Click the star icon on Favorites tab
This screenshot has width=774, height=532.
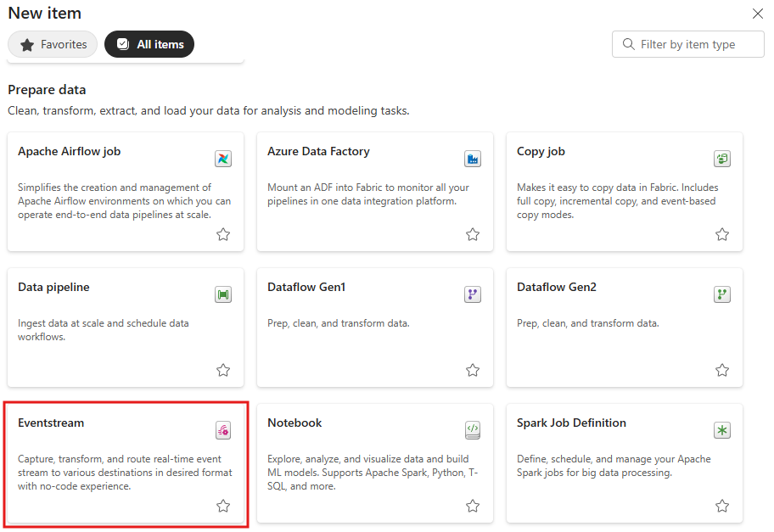27,45
